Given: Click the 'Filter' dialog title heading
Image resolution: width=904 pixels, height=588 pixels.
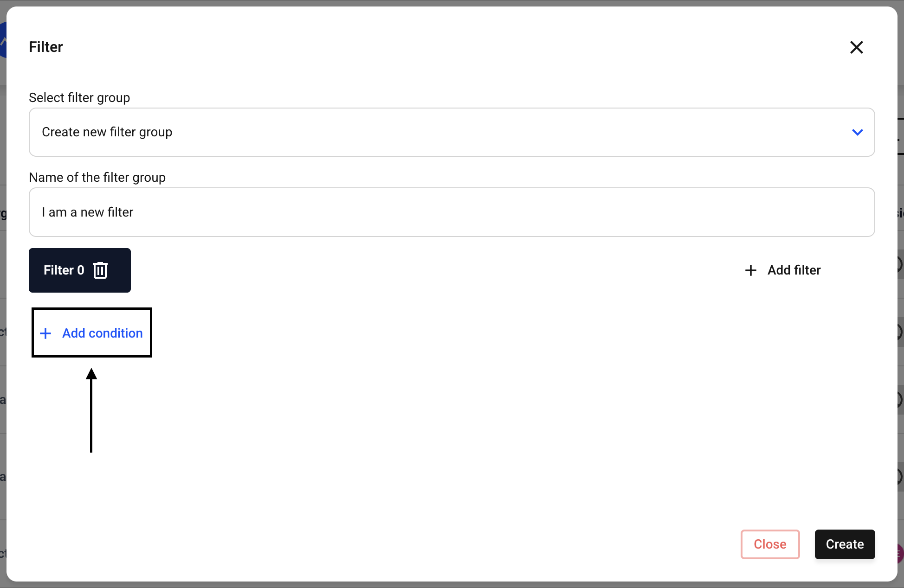Looking at the screenshot, I should coord(46,47).
